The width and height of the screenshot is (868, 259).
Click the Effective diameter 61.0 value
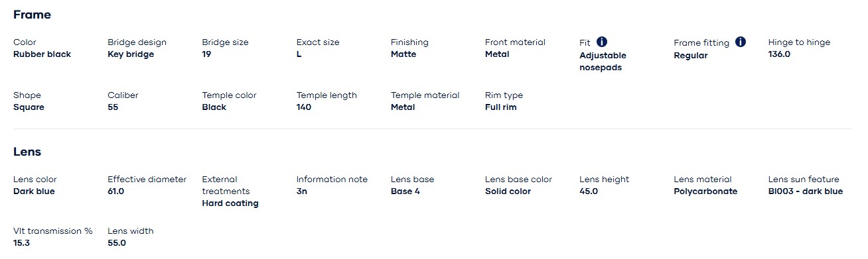tap(116, 191)
